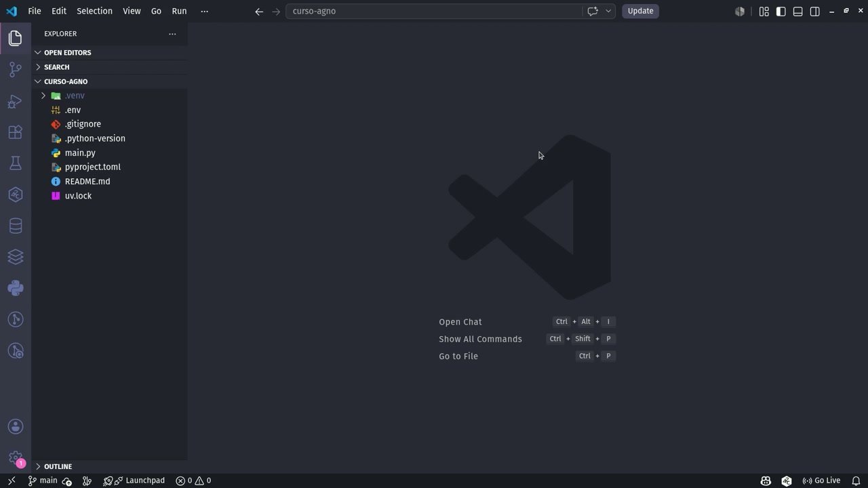Click the Copilot status icon in status bar
Viewport: 868px width, 488px height.
pos(766,481)
